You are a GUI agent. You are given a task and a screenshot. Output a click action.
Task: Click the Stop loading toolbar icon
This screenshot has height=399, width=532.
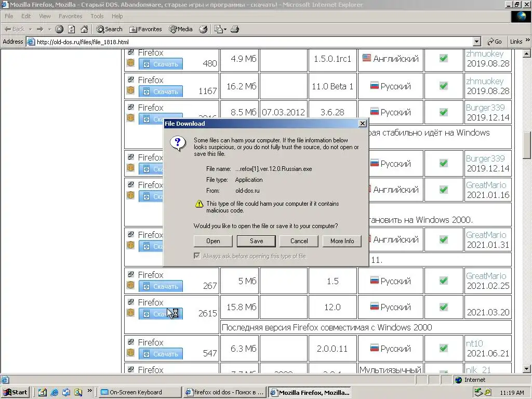(59, 29)
